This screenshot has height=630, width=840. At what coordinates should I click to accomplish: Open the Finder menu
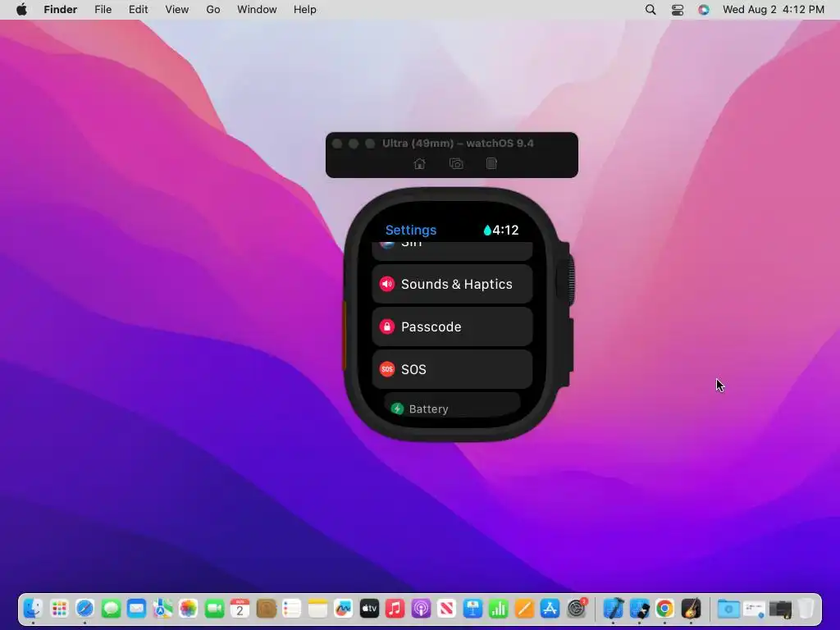pos(61,10)
